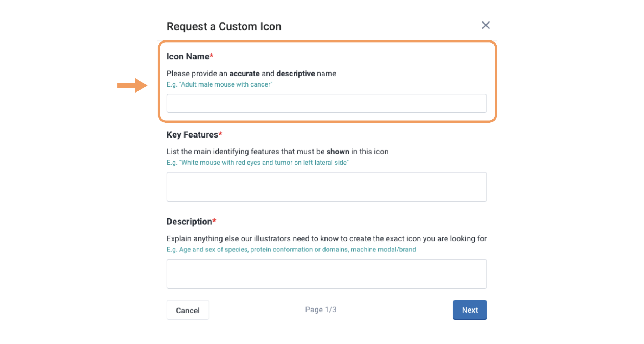
Task: Click the orange arrow pointing at Icon Name
Action: coord(132,85)
